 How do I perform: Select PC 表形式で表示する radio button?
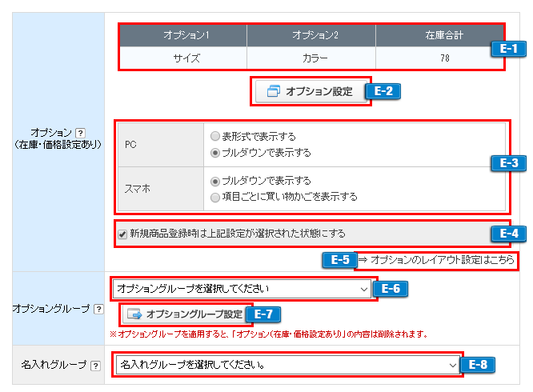[214, 137]
